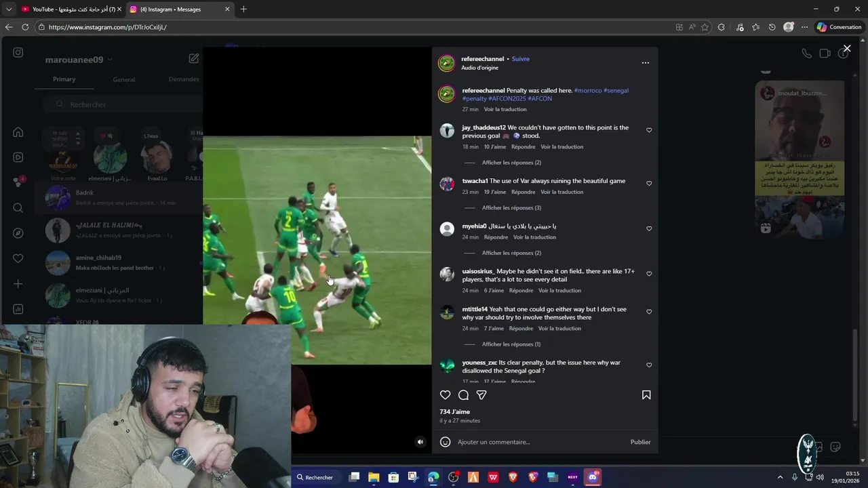Viewport: 868px width, 488px height.
Task: Reply to tswacha1's comment
Action: (x=524, y=192)
